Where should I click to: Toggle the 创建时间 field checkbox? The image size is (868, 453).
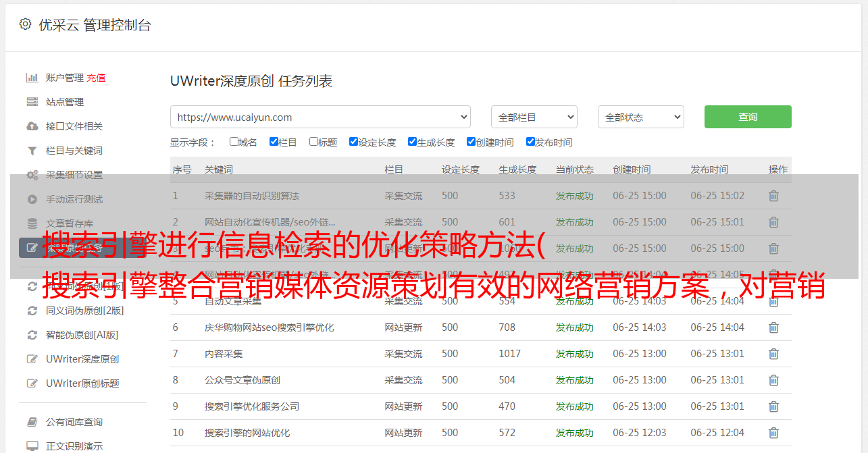[471, 142]
